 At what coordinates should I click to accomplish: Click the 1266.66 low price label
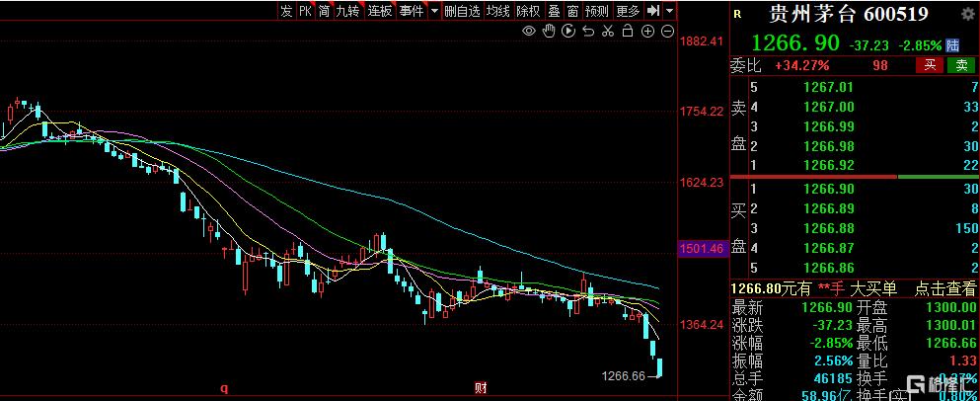(x=623, y=376)
